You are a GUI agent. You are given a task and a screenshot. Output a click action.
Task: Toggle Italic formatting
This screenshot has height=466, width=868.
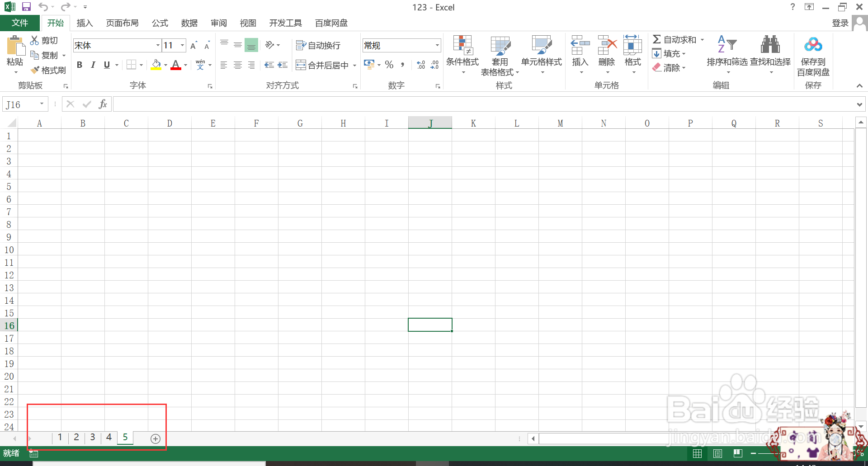(x=93, y=65)
